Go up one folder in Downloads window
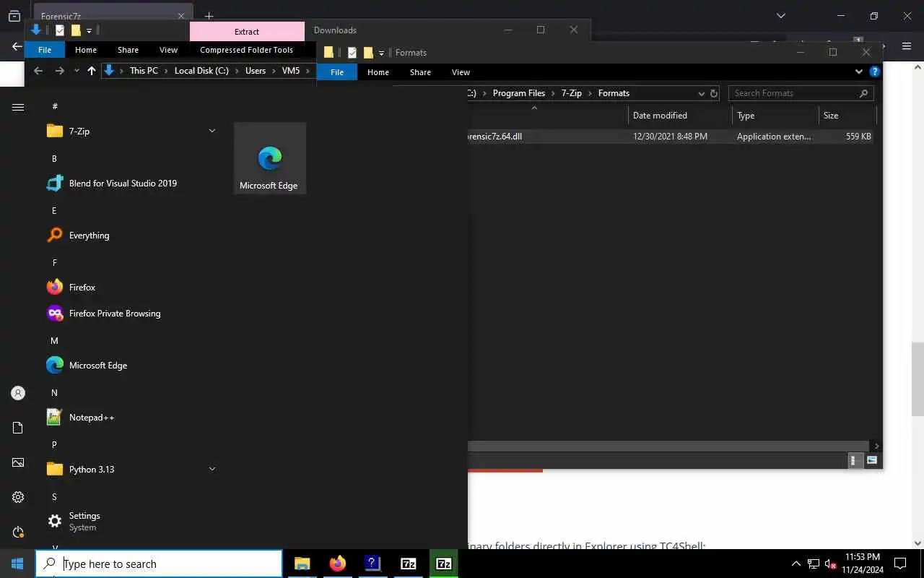Screen dimensions: 924x578 click(92, 71)
